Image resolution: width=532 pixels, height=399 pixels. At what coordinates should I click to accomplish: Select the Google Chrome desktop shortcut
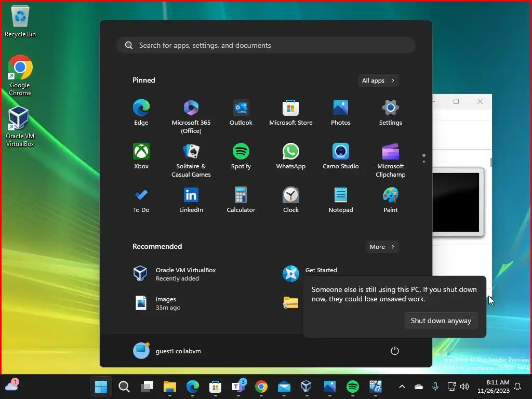point(20,75)
